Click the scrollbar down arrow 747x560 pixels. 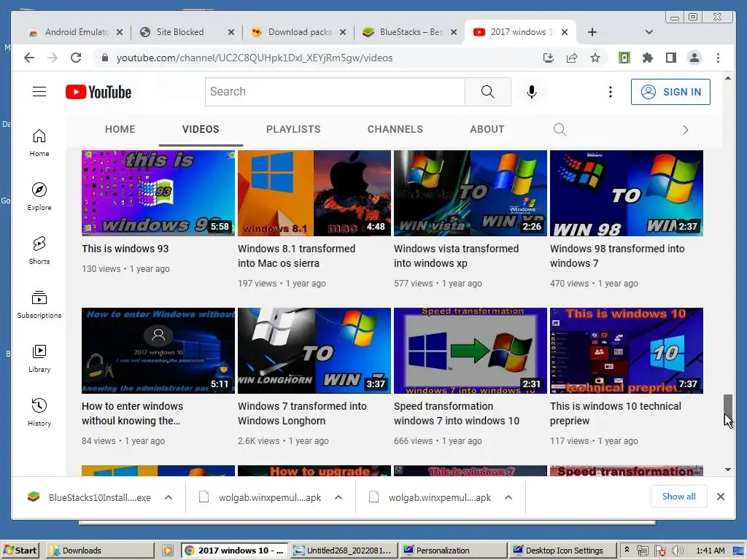pos(727,470)
